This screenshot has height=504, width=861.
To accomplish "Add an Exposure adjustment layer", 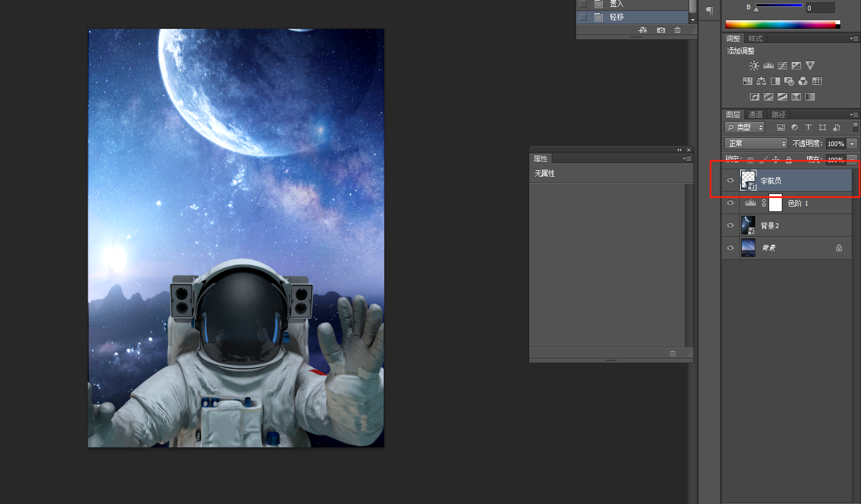I will tap(796, 66).
